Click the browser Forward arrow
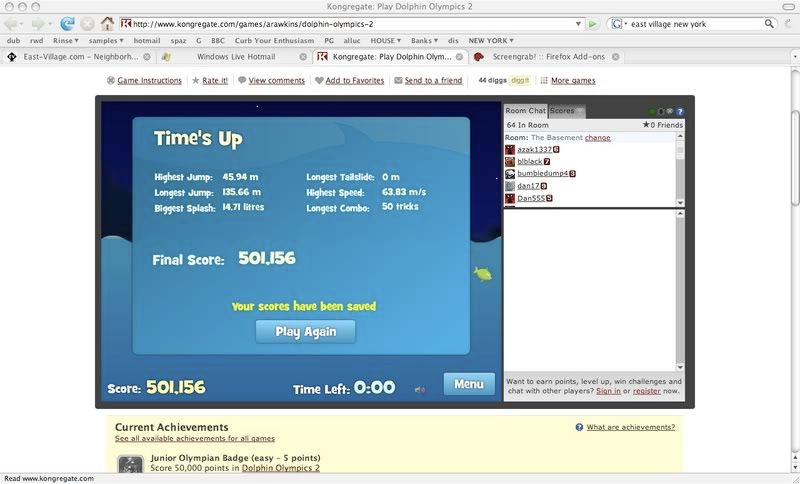The height and width of the screenshot is (484, 800). point(39,23)
